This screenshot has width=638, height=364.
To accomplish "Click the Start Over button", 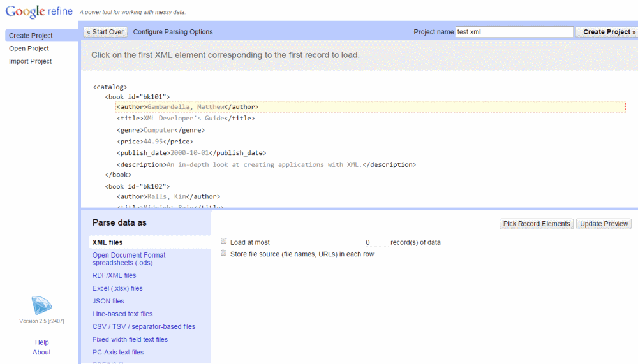I will (x=105, y=32).
